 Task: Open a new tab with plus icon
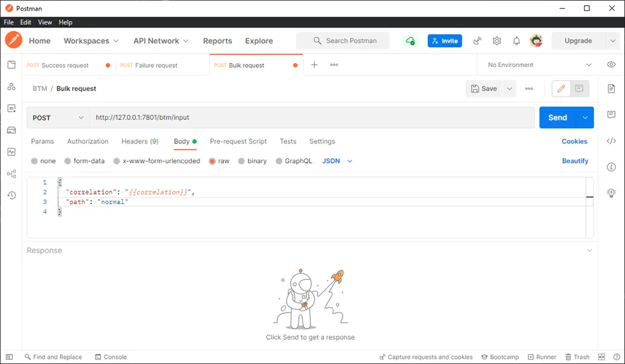point(314,64)
